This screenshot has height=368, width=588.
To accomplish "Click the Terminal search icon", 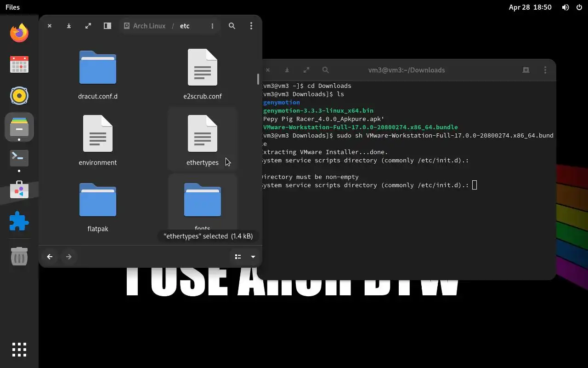I will tap(326, 70).
